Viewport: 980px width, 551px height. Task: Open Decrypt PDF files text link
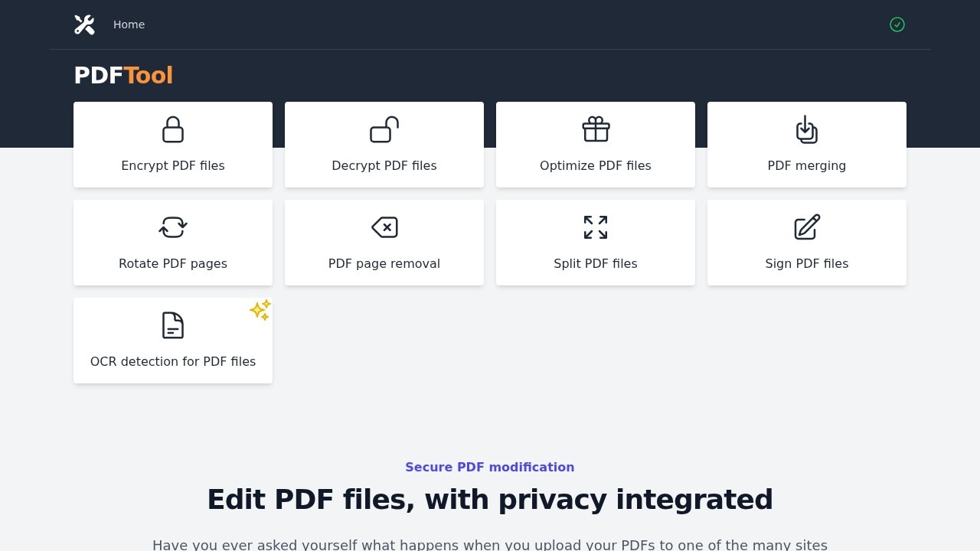384,166
